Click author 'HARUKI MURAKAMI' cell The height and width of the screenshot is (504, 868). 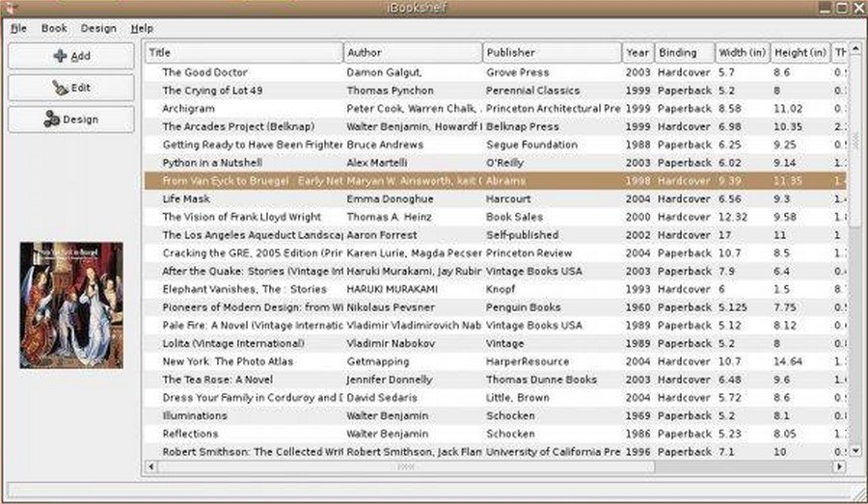(x=392, y=289)
